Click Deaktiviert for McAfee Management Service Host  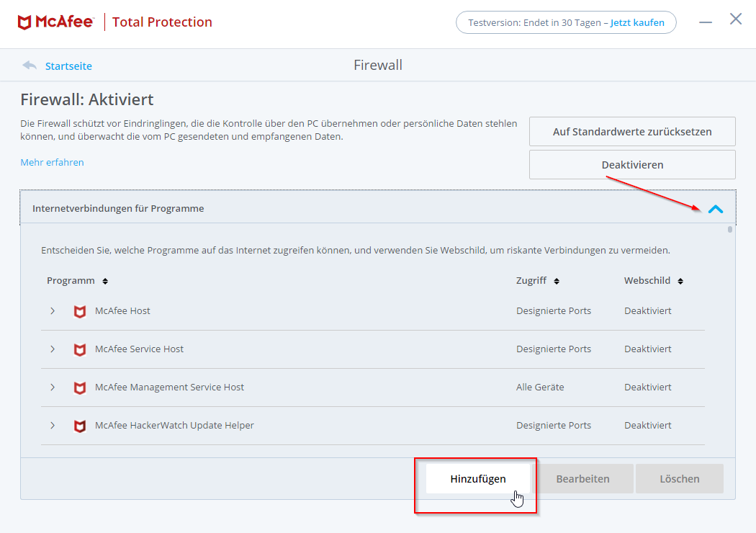pyautogui.click(x=647, y=388)
